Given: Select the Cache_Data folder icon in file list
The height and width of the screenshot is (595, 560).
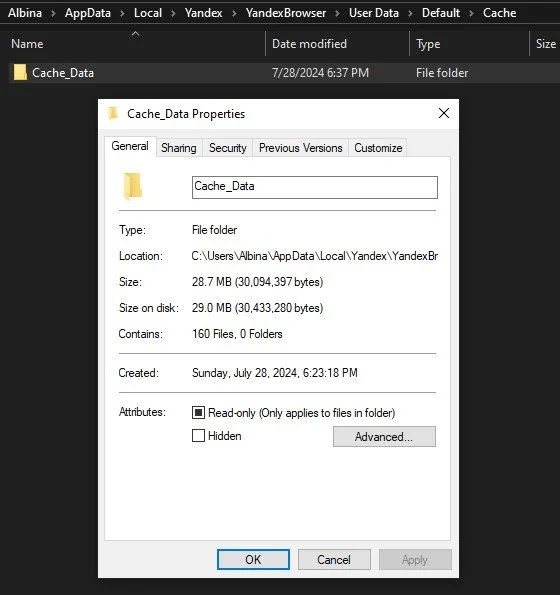Looking at the screenshot, I should click(x=20, y=72).
